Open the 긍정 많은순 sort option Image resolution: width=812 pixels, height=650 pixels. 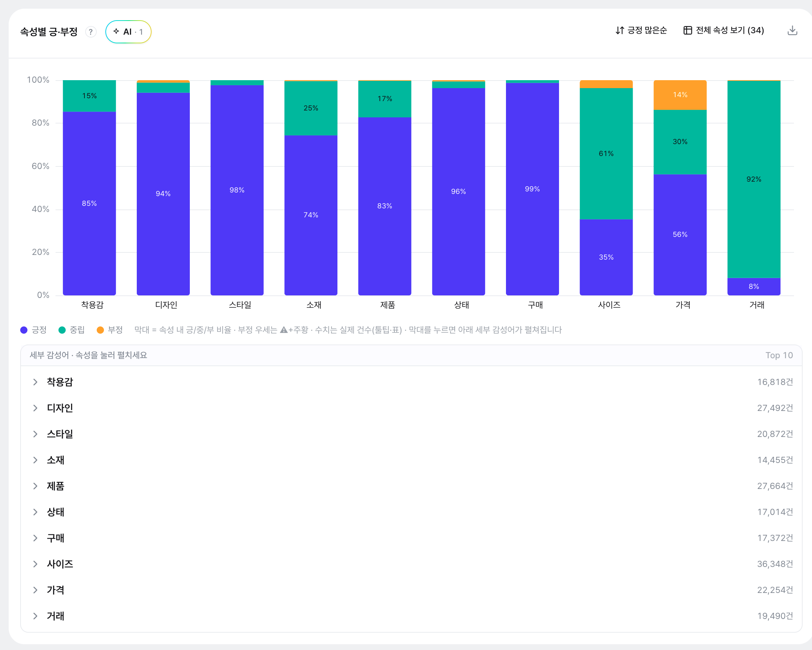(x=641, y=31)
